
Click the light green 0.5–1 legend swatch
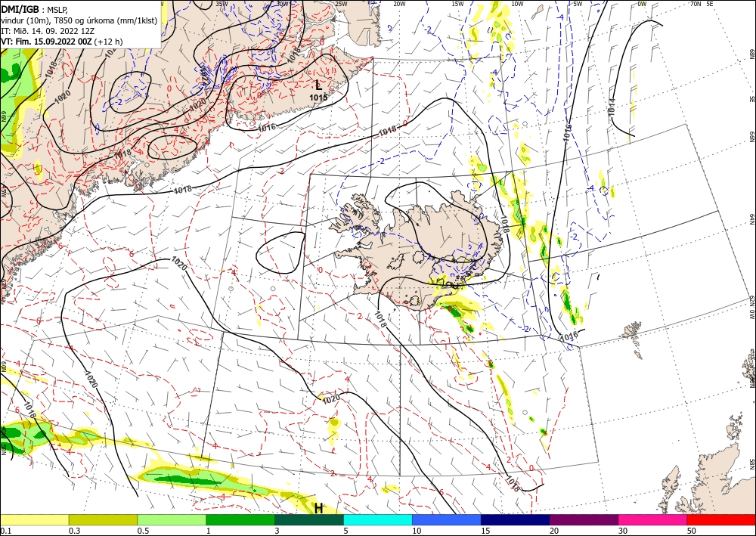click(172, 519)
